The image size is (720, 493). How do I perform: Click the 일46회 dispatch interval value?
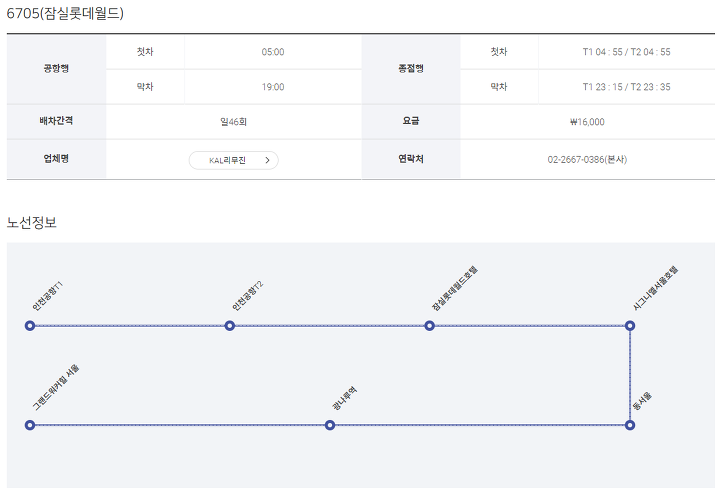pyautogui.click(x=233, y=122)
